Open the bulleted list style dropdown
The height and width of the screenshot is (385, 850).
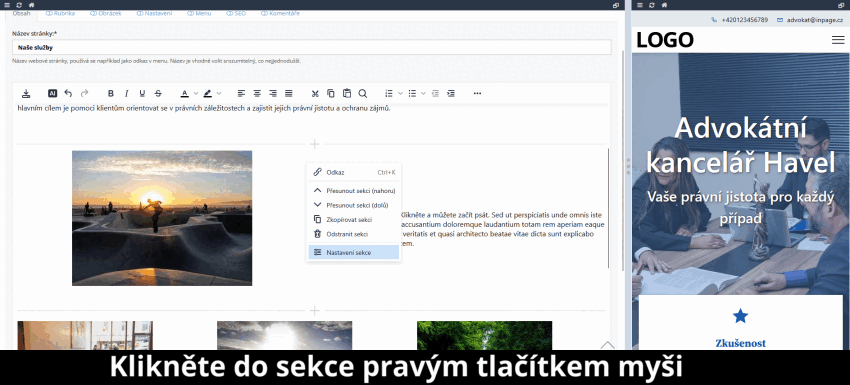tap(423, 93)
